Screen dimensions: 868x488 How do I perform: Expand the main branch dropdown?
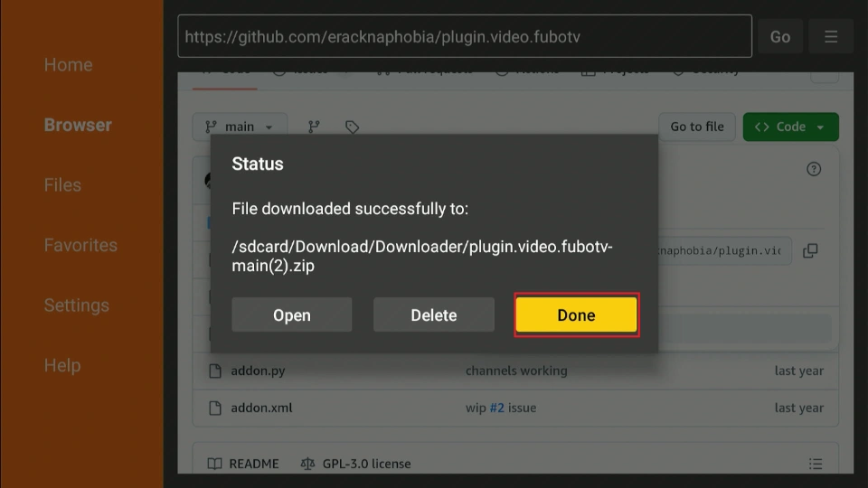click(239, 127)
